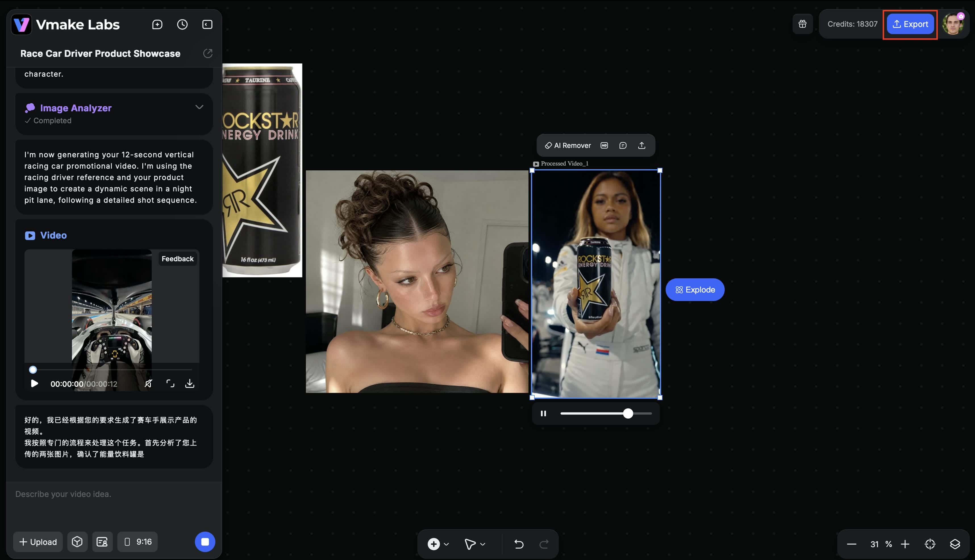This screenshot has width=975, height=560.
Task: Click the Export button
Action: point(910,24)
